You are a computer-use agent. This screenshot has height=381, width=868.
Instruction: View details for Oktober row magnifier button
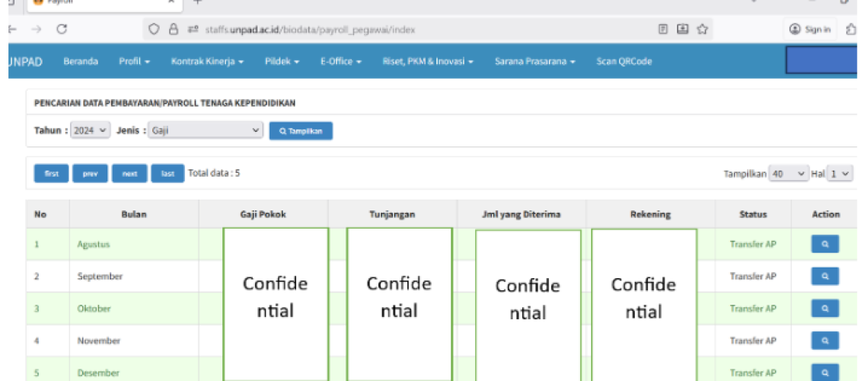(x=825, y=308)
